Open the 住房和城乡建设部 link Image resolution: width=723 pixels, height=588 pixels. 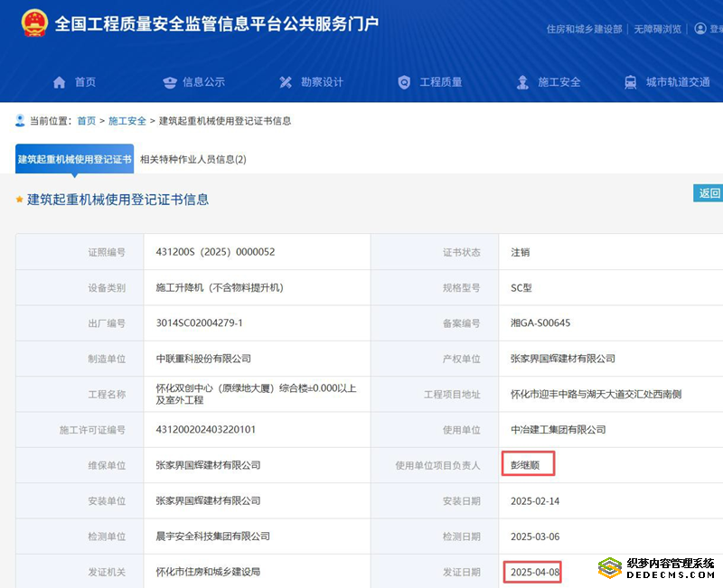point(584,29)
